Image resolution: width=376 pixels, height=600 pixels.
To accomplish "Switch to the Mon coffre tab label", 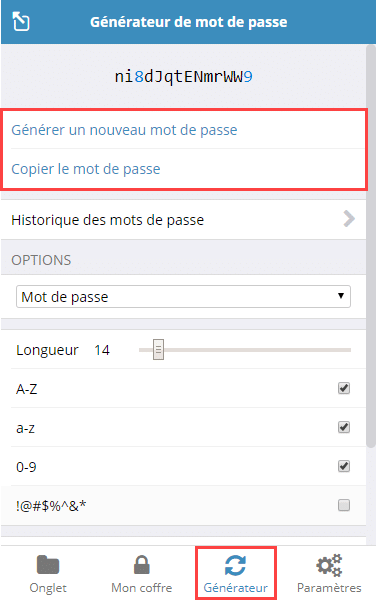I will coord(142,587).
